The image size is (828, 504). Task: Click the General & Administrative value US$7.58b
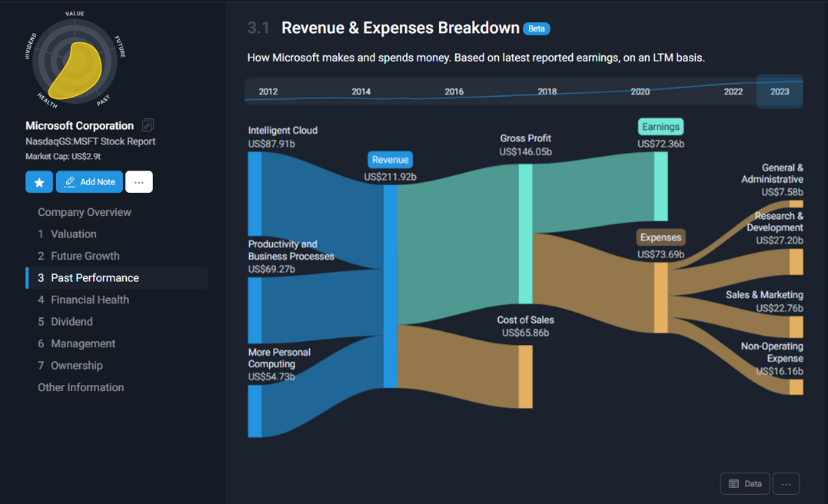(782, 192)
